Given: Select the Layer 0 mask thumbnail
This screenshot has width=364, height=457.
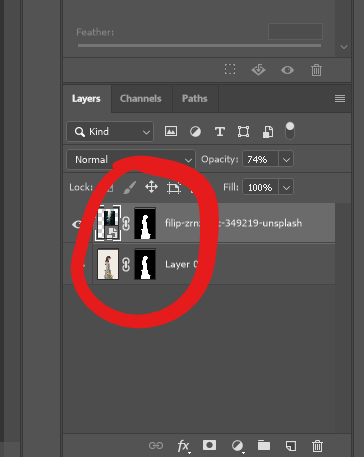Looking at the screenshot, I should (145, 264).
